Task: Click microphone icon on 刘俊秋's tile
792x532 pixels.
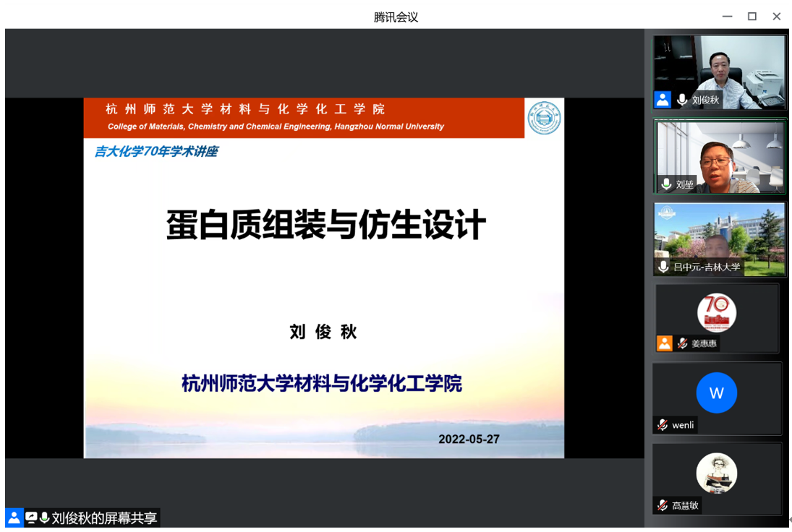Action: [x=681, y=100]
